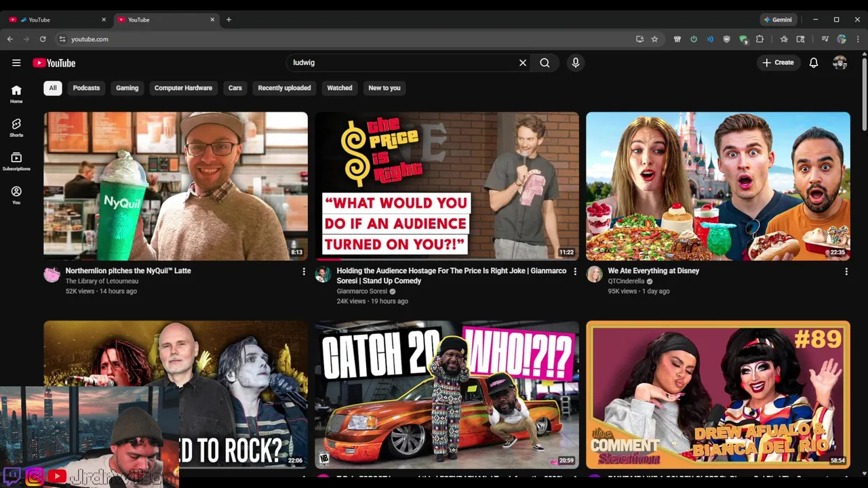Open Shorts in the sidebar
868x488 pixels.
tap(16, 127)
